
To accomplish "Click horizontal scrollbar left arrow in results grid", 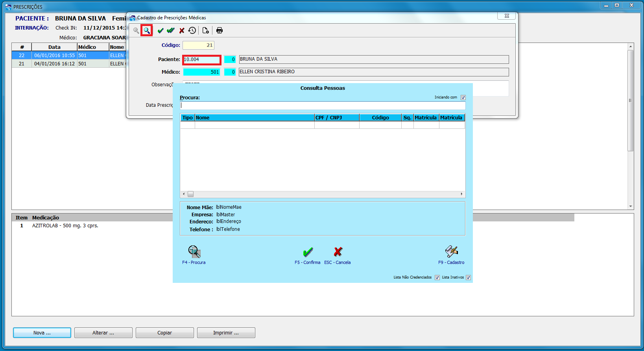I will tap(184, 194).
